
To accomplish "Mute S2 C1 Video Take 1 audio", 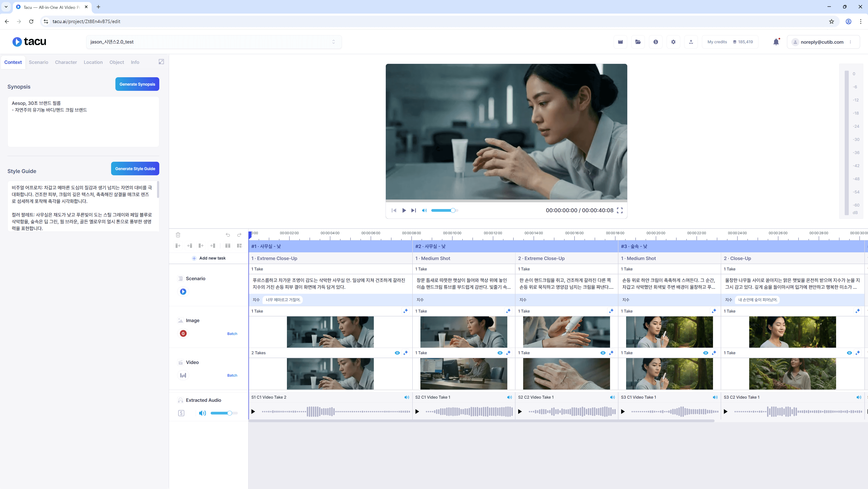I will (510, 397).
